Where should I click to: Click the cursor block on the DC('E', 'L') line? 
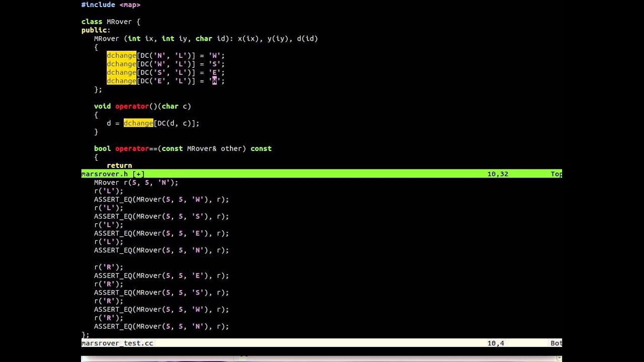click(x=214, y=81)
